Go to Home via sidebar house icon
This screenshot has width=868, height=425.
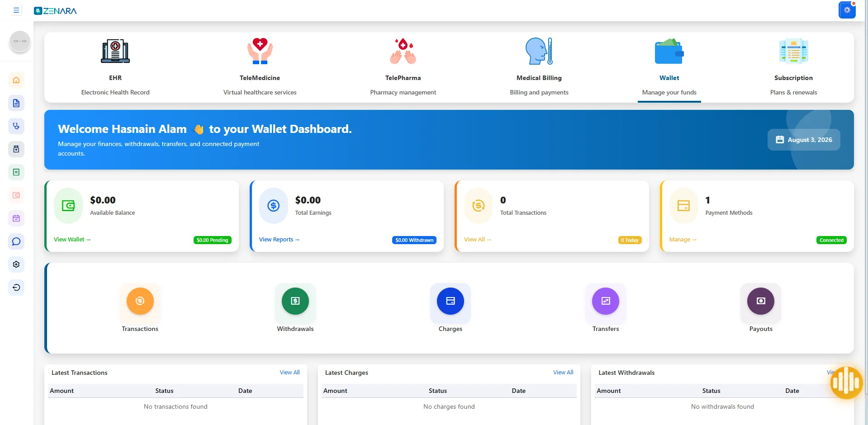[16, 80]
